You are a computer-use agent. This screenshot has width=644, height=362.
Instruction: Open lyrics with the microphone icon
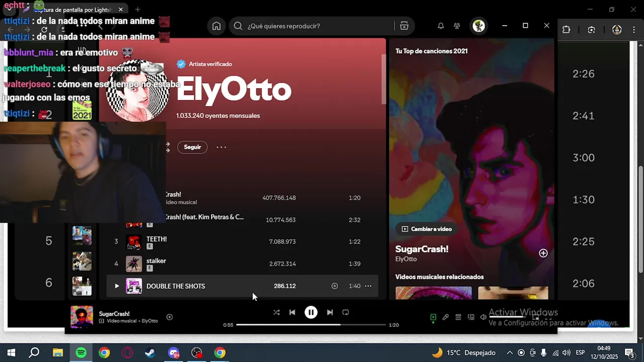coord(446,317)
